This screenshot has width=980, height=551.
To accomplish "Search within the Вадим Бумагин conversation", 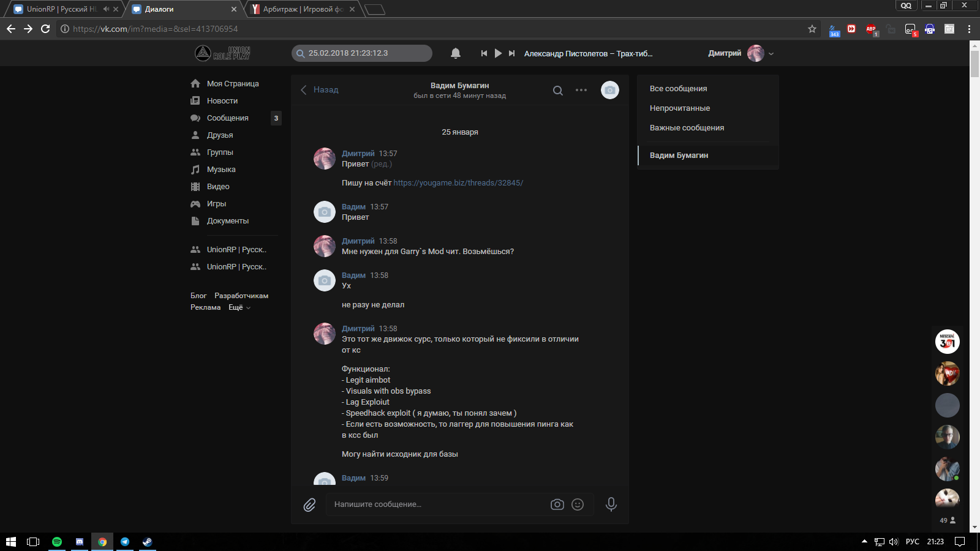I will 558,91.
